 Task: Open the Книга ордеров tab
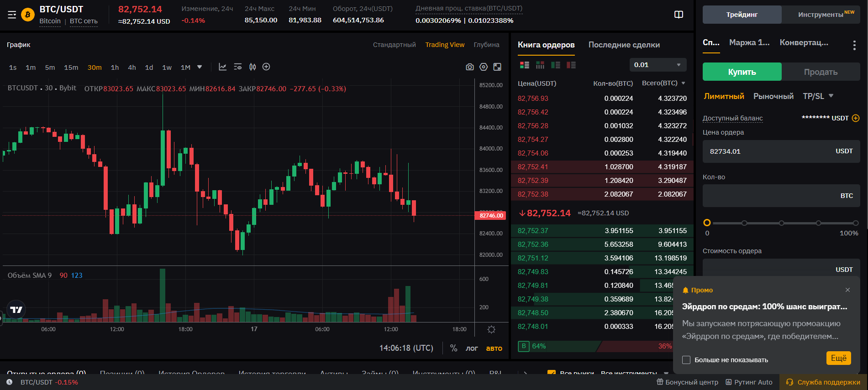click(546, 45)
